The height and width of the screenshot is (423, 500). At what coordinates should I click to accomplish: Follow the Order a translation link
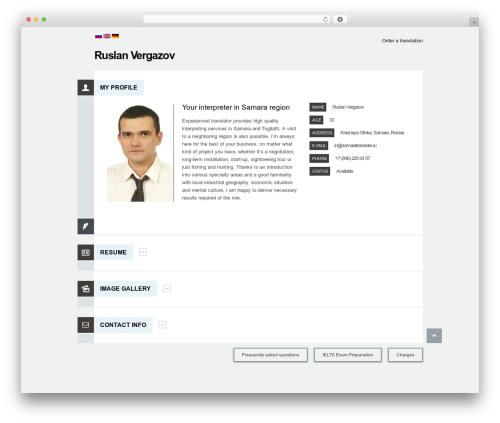coord(402,41)
